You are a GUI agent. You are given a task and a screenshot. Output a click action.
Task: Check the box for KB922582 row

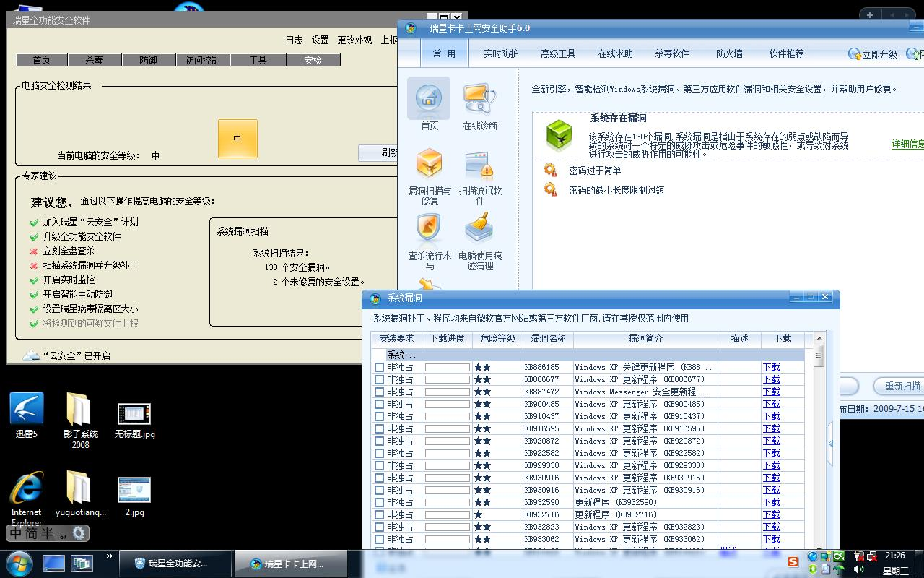(x=380, y=454)
